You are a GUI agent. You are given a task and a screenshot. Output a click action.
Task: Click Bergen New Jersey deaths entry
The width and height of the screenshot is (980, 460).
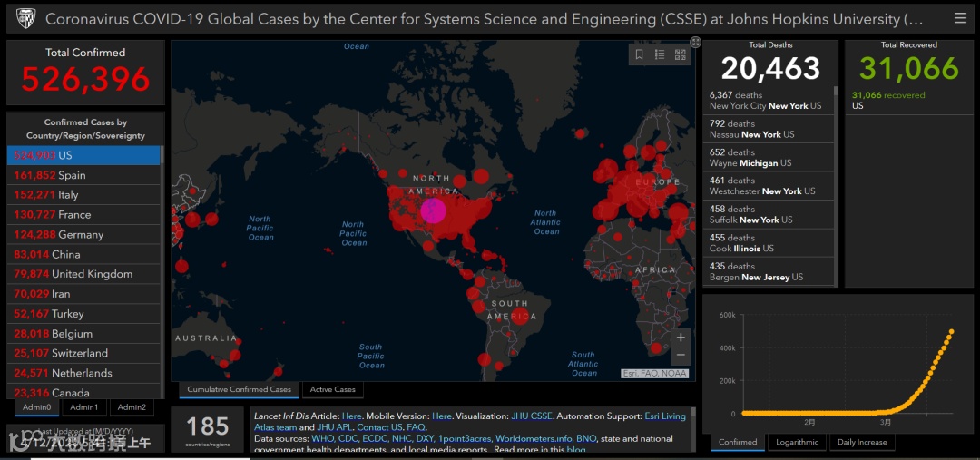770,272
